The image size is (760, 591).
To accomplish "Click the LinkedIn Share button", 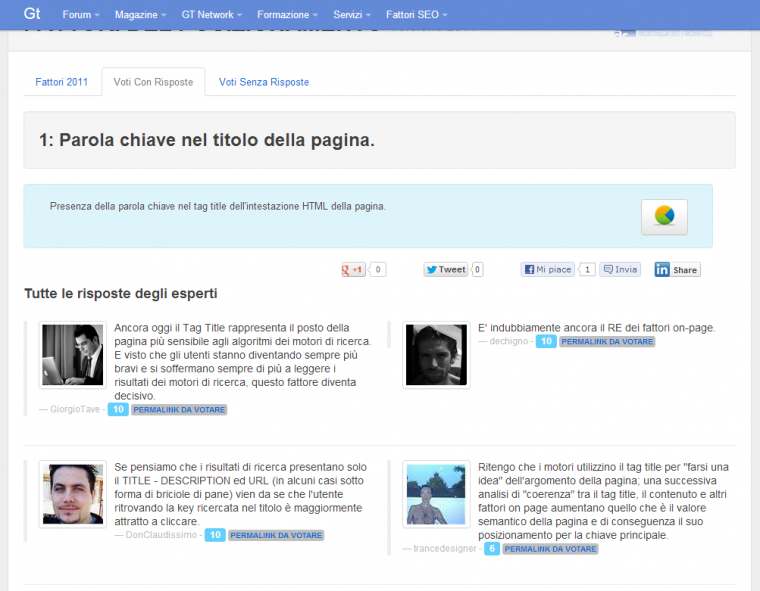I will [x=677, y=270].
